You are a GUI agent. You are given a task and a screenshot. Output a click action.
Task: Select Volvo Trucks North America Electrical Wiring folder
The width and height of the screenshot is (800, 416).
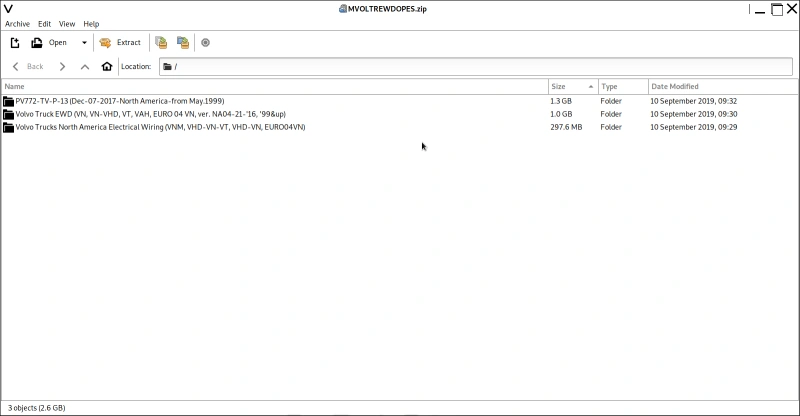click(x=399, y=127)
